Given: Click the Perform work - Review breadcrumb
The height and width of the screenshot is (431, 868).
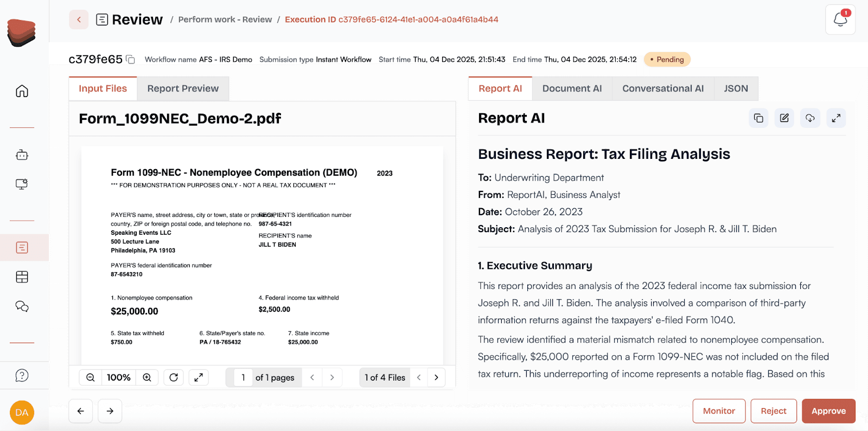Looking at the screenshot, I should (225, 20).
